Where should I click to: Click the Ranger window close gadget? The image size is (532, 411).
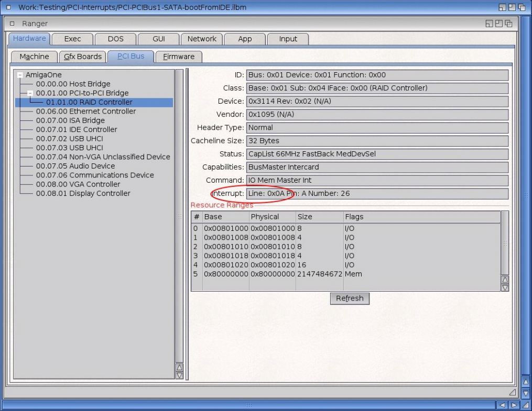(12, 24)
